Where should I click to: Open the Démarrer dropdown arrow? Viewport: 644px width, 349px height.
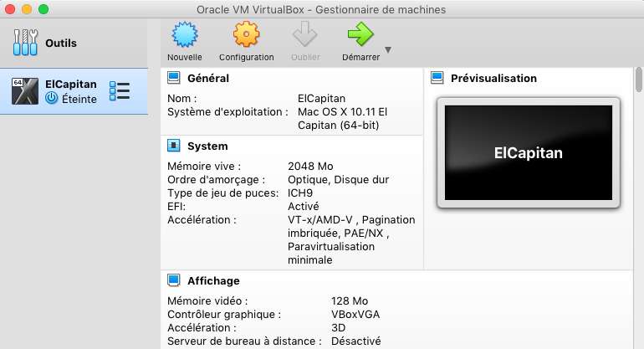pyautogui.click(x=388, y=49)
